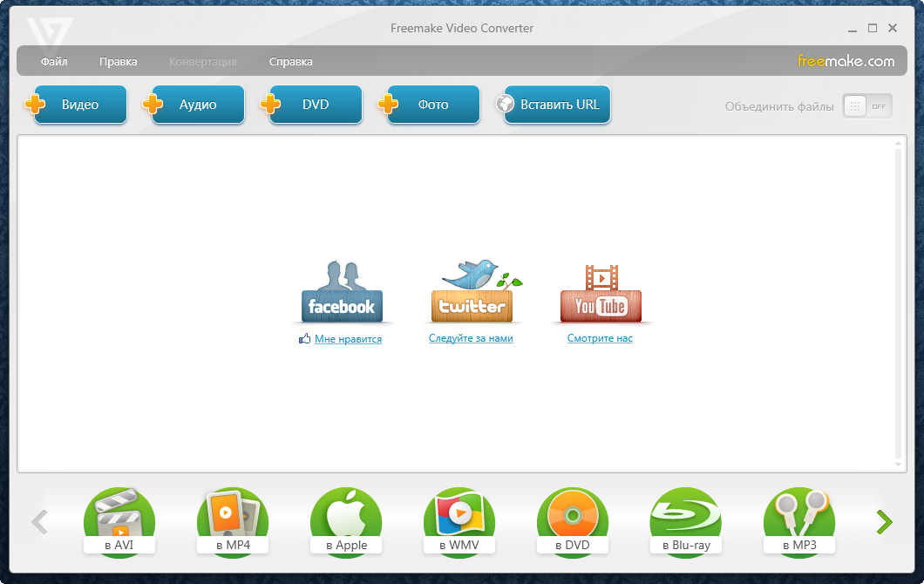Pick the WMV format icon
924x584 pixels.
[x=459, y=520]
